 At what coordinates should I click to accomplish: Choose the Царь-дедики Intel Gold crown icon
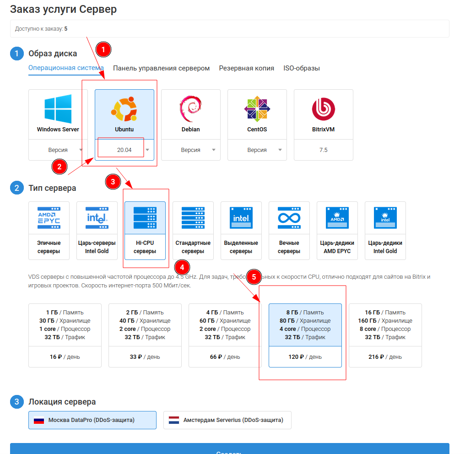(x=385, y=218)
